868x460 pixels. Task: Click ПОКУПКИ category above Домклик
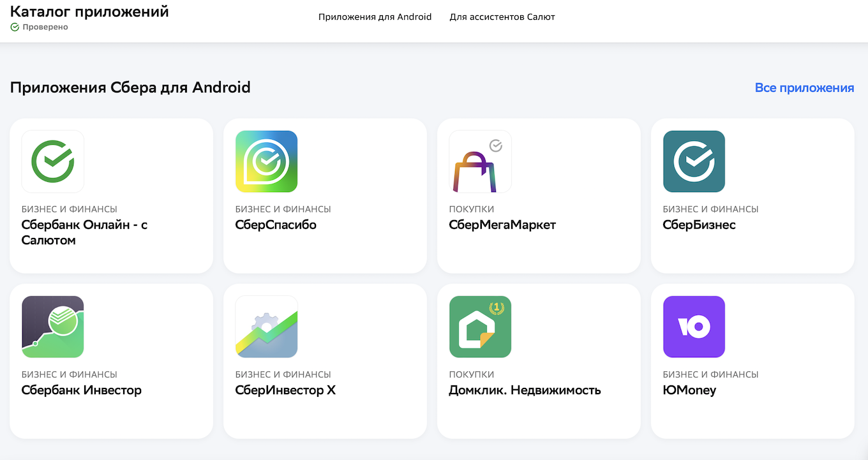(472, 375)
